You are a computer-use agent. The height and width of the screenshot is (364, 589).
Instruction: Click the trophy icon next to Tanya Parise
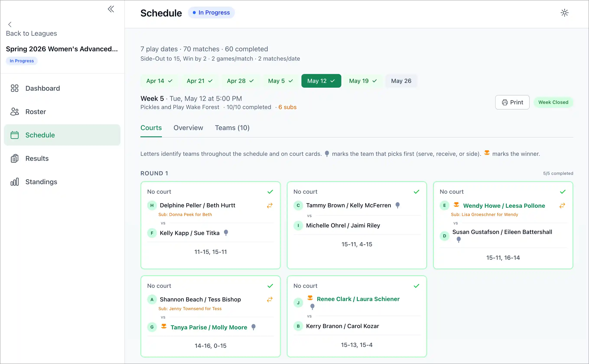coord(164,326)
